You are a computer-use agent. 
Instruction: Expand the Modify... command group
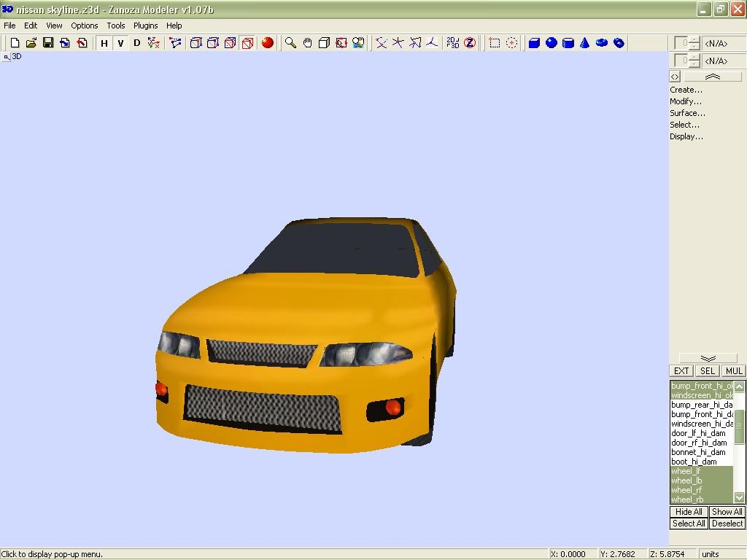tap(686, 101)
